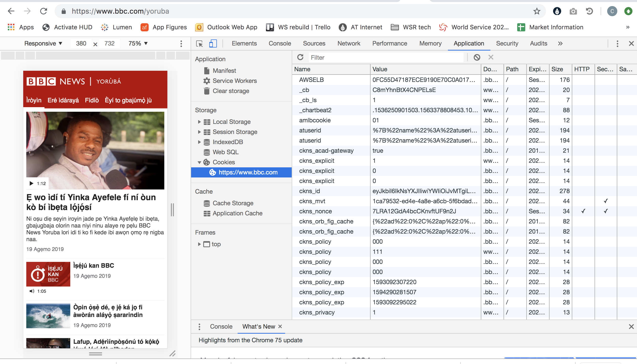Open DevTools customize menu (three dots)
The width and height of the screenshot is (637, 364).
617,43
